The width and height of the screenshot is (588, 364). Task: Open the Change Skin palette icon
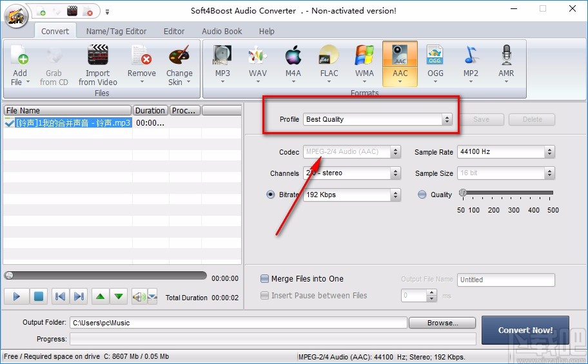tap(179, 55)
